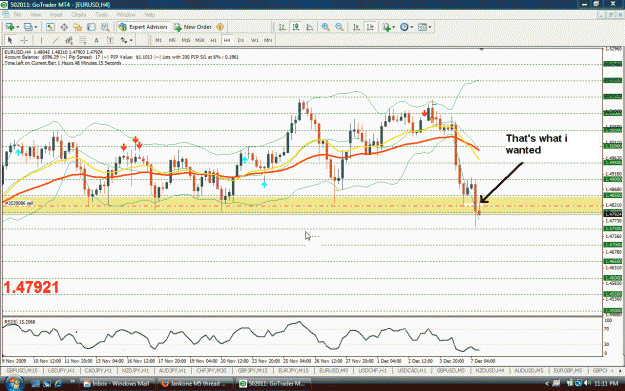Open the Strategy Tester icon
This screenshot has height=391, width=625.
[105, 27]
